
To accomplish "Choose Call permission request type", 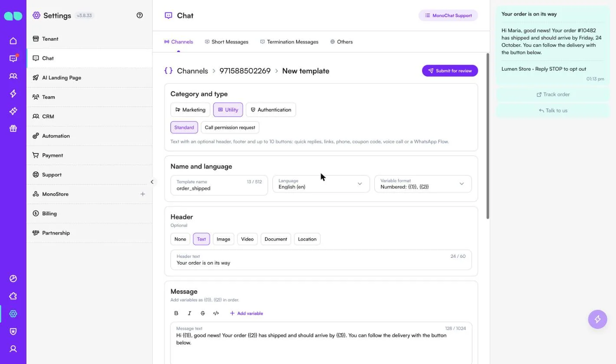I will [x=230, y=127].
